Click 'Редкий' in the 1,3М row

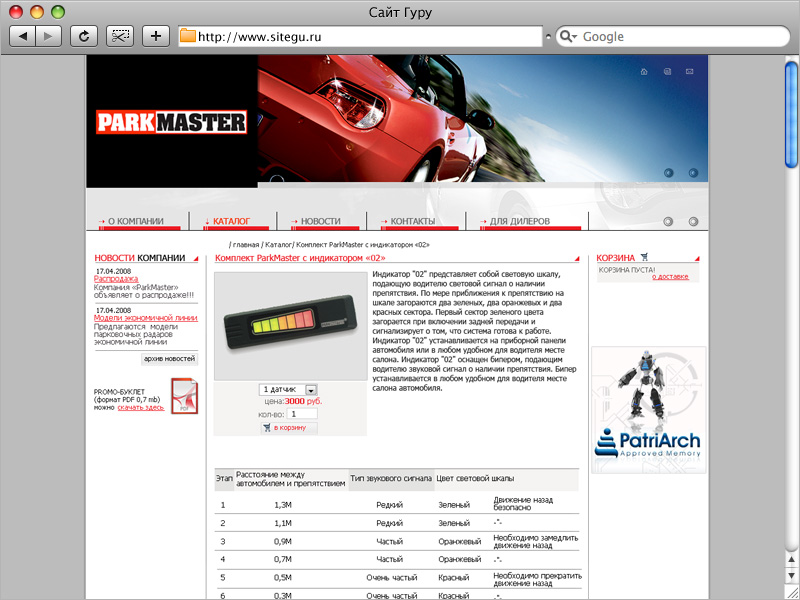[389, 505]
